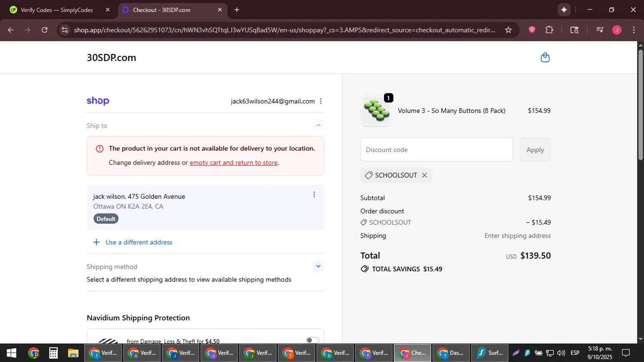Close the Checkout - 30SDP.com tab
Screen dimensions: 644x362
point(220,9)
